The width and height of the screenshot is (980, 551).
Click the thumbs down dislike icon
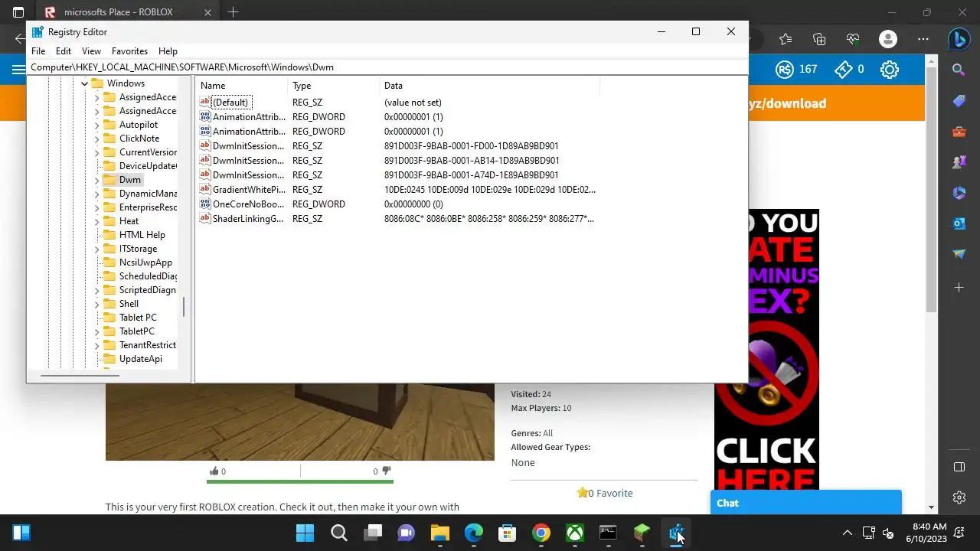[x=387, y=471]
